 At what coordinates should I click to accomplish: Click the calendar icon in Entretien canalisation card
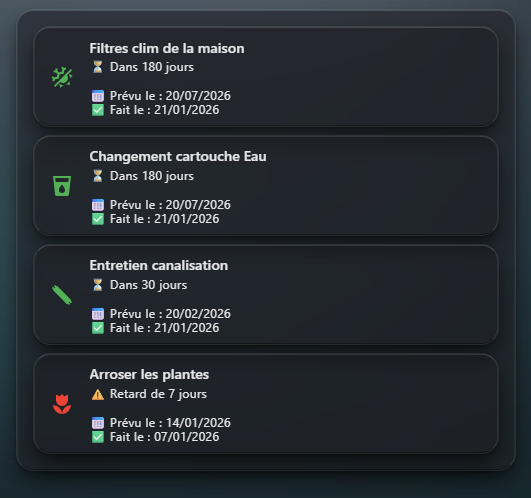click(98, 314)
